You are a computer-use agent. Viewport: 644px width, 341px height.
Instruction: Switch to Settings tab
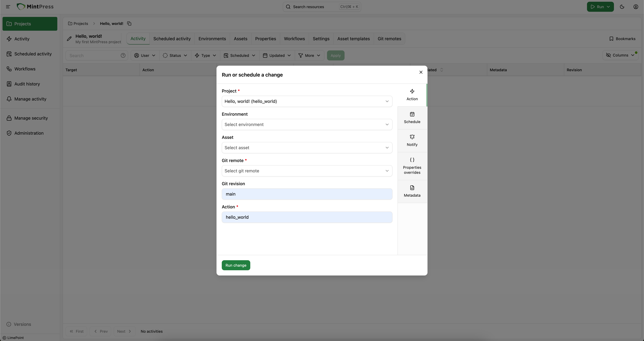321,39
